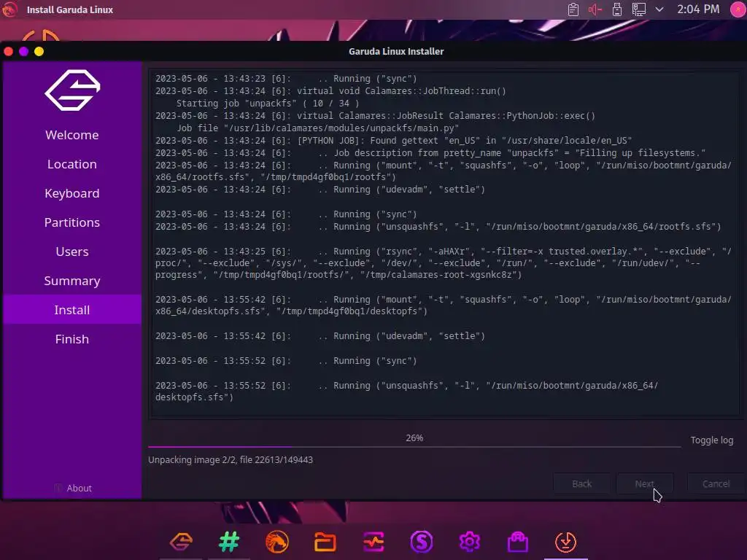Click the Toggle log button

coord(712,440)
